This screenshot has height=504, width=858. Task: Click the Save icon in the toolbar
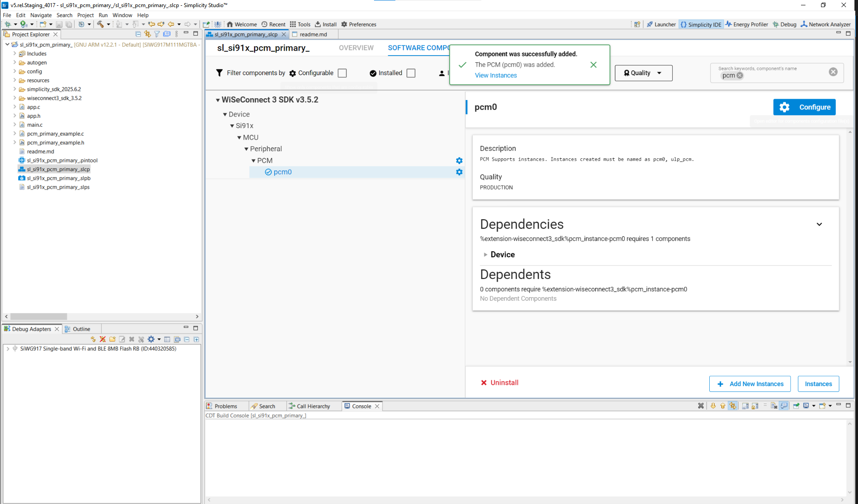point(59,24)
